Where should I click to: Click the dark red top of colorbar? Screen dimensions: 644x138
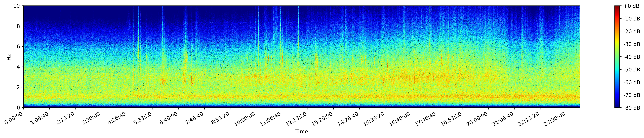coord(617,7)
